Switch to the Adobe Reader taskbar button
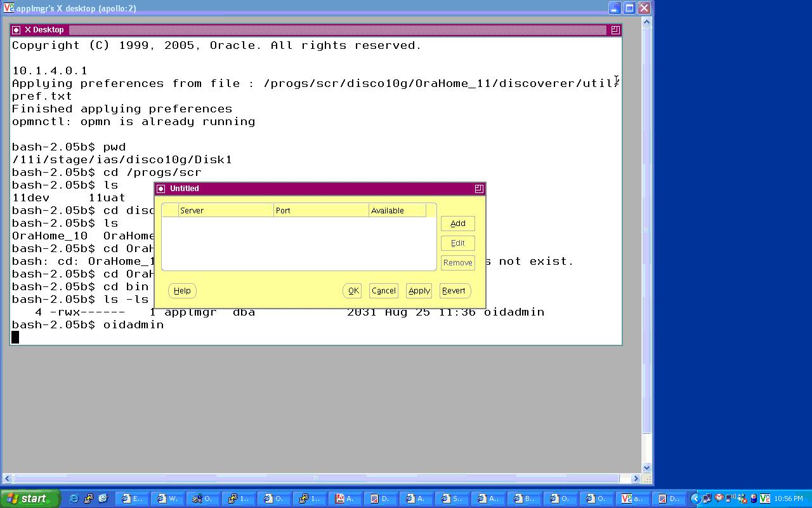Screen dimensions: 812x508 345,498
